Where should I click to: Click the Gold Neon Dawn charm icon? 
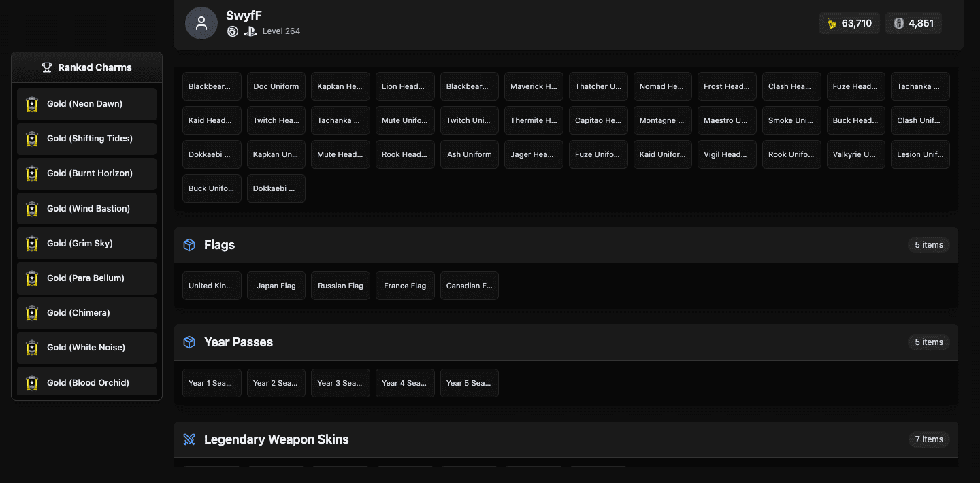[32, 104]
